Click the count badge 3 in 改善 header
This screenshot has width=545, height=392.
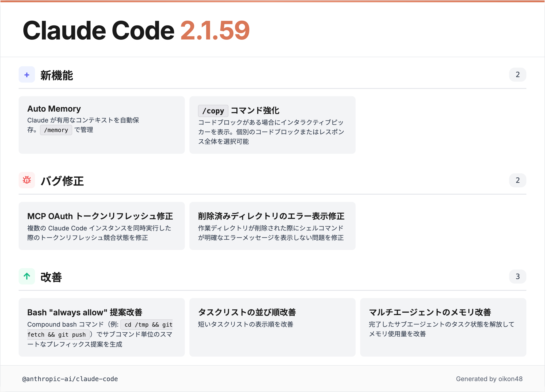coord(517,277)
